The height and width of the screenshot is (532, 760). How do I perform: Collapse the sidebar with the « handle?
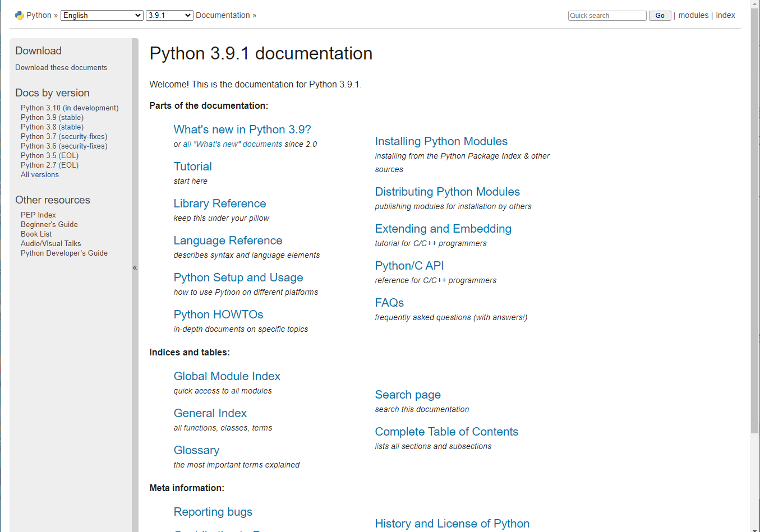(135, 268)
